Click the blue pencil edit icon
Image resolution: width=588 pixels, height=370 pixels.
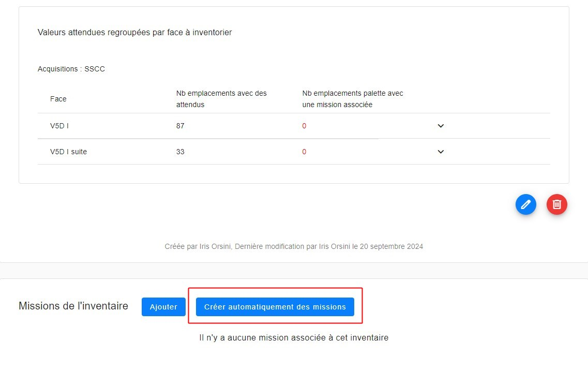coord(525,204)
